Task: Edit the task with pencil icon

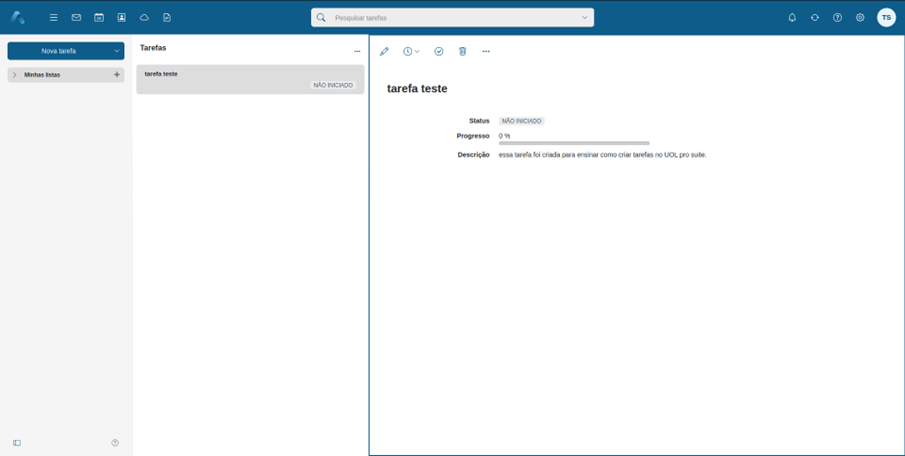Action: (384, 51)
